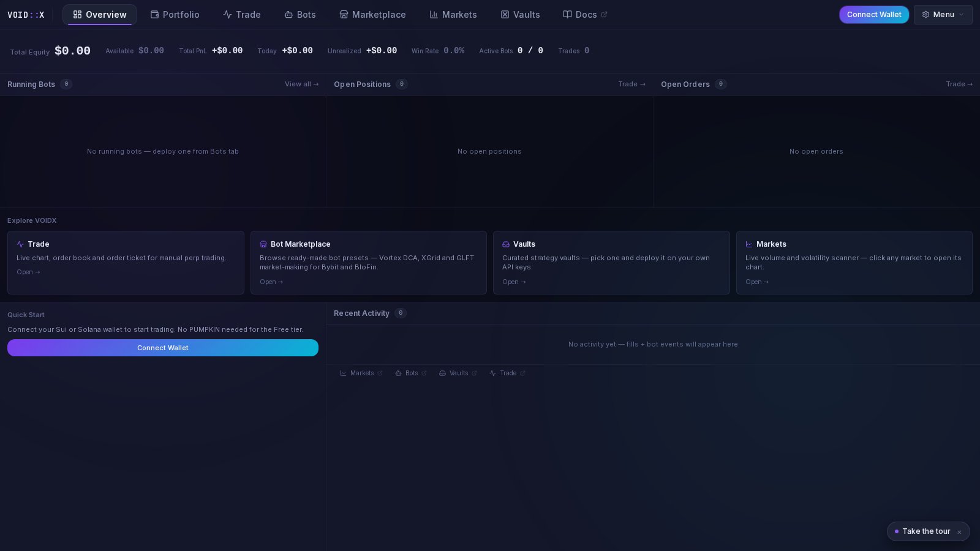Click the Portfolio wallet icon
Screen dimensions: 980x551
(x=154, y=15)
